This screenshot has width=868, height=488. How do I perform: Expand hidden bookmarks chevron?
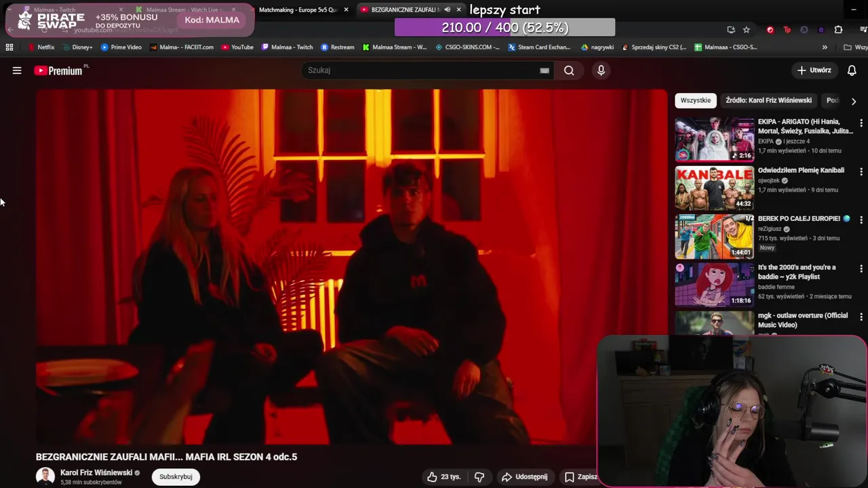tap(825, 47)
